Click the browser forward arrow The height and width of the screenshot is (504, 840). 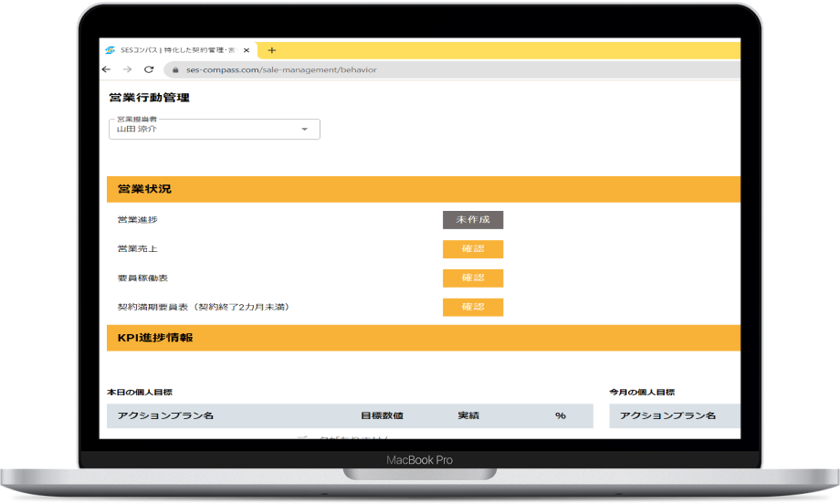127,69
